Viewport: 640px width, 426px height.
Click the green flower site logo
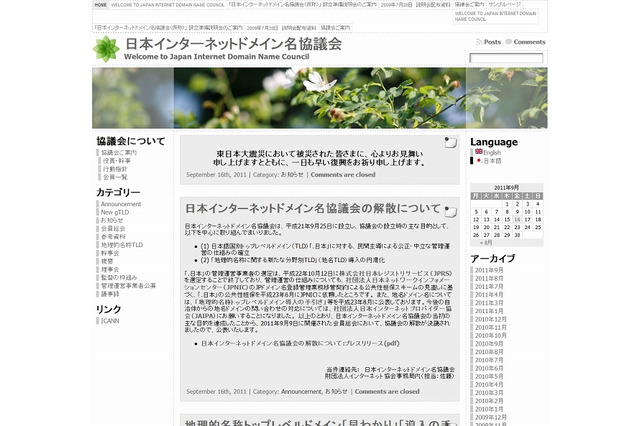click(x=106, y=49)
